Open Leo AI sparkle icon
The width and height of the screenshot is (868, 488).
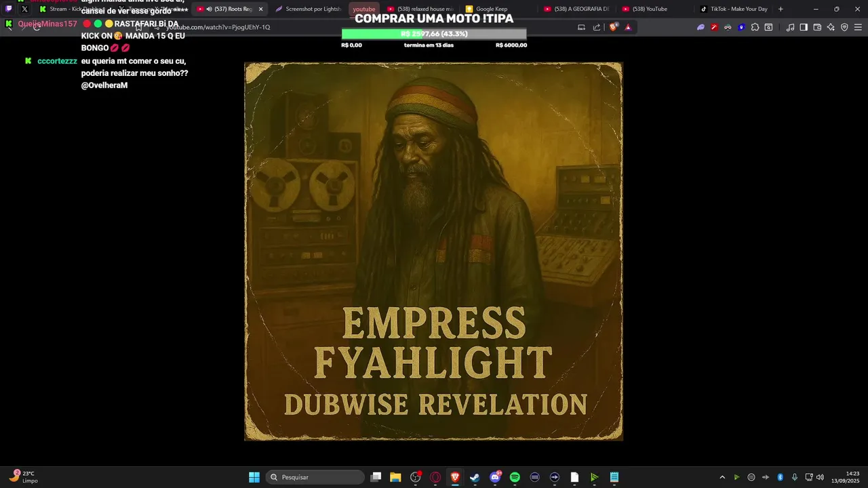pyautogui.click(x=831, y=27)
